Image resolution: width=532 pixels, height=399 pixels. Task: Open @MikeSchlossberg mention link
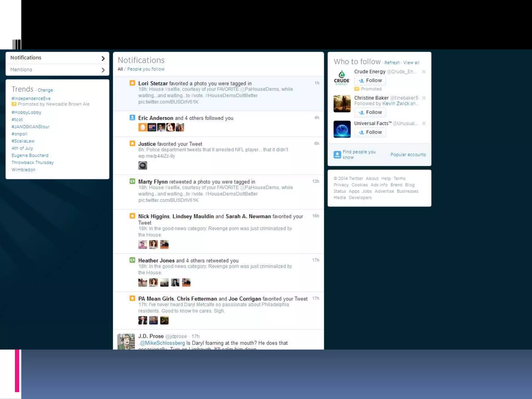click(x=162, y=343)
